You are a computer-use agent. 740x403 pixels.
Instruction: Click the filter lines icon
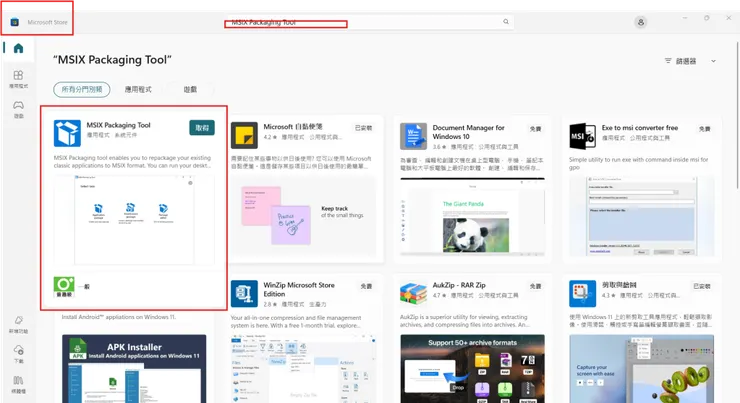coord(668,61)
